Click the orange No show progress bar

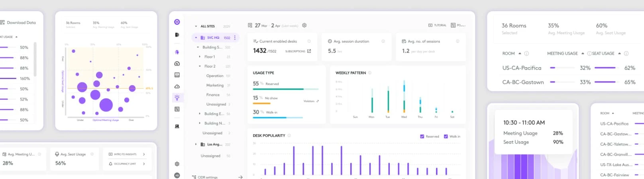coord(261,103)
